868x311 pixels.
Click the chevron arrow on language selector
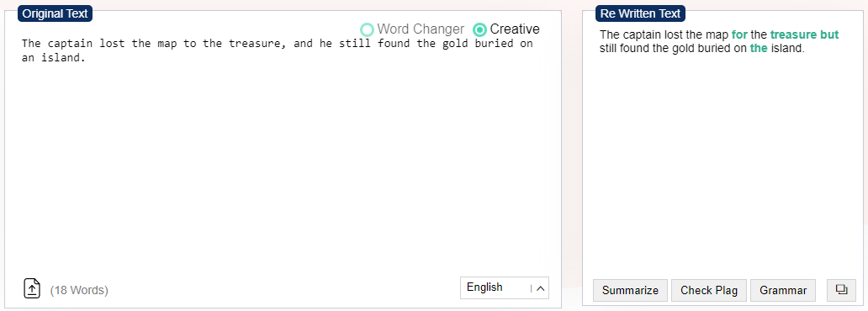541,287
